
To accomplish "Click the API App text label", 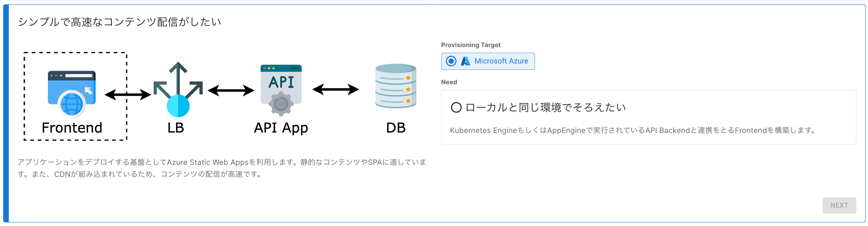I will click(x=281, y=128).
